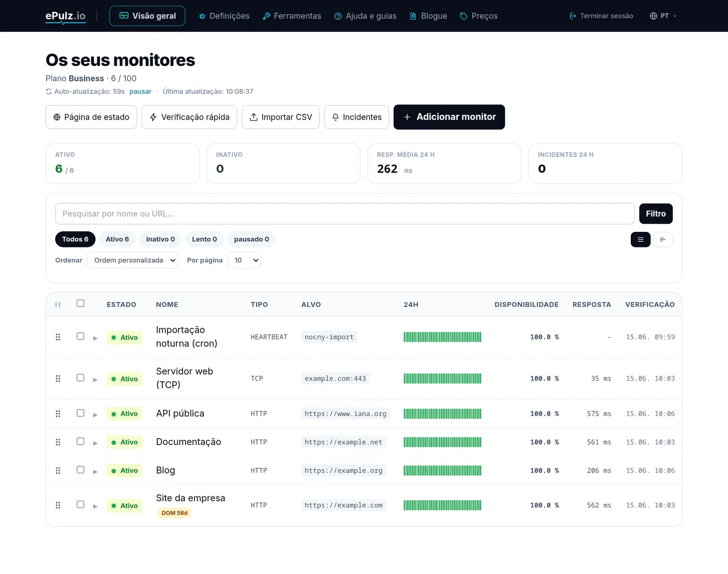Open the Por página count dropdown

pyautogui.click(x=244, y=260)
